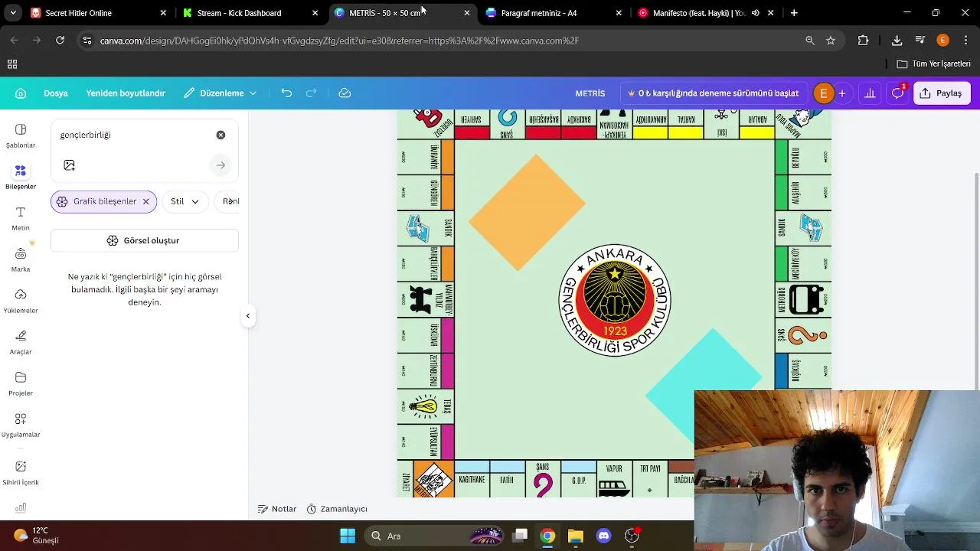Open the Uygulamalar apps panel
This screenshot has width=980, height=551.
[21, 425]
